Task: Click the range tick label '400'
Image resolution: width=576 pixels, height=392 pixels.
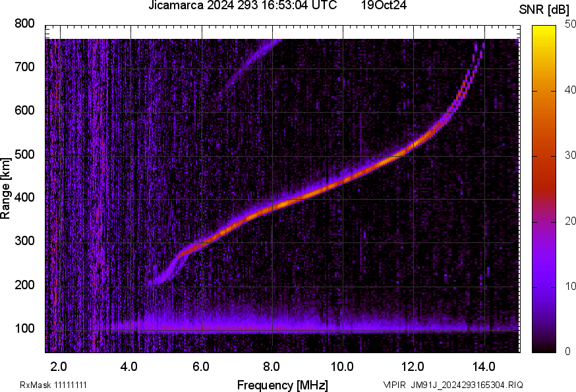Action: [x=24, y=198]
